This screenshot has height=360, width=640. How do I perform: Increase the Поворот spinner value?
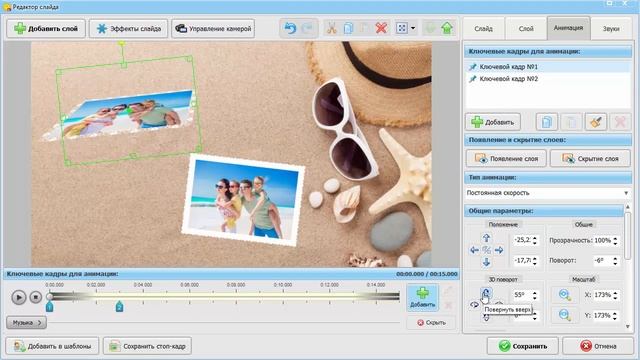click(615, 258)
